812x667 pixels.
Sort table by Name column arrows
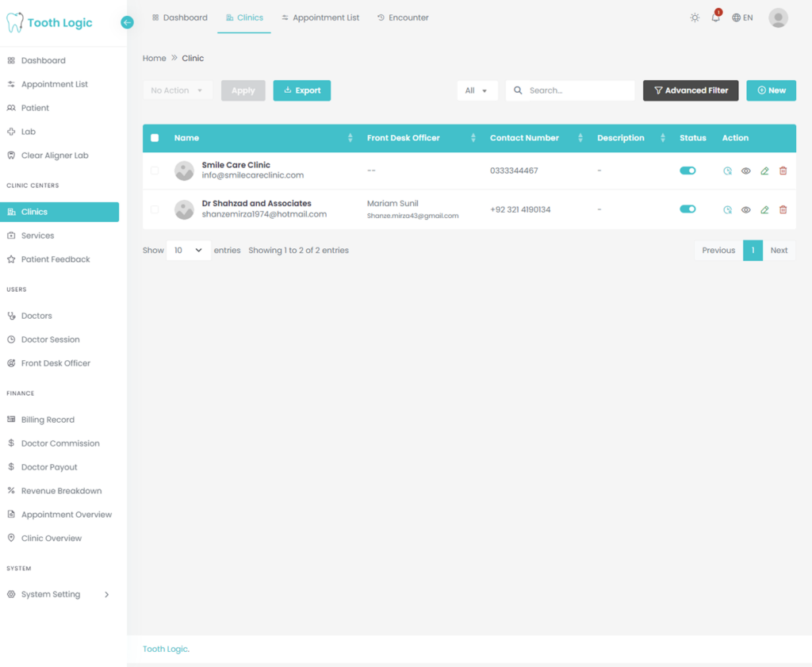coord(350,138)
